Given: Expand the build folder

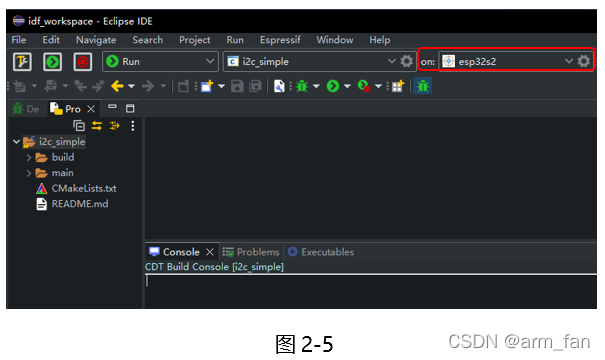Looking at the screenshot, I should pos(29,157).
